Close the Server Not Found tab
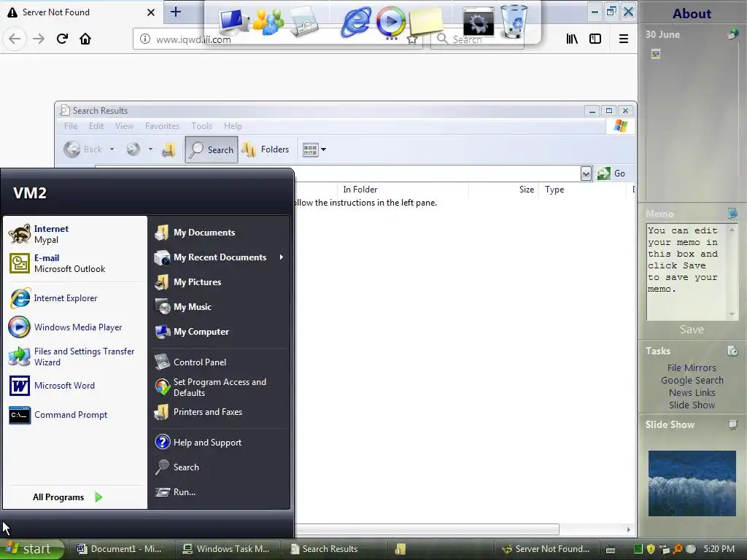Screen dimensions: 747x560 pos(150,12)
